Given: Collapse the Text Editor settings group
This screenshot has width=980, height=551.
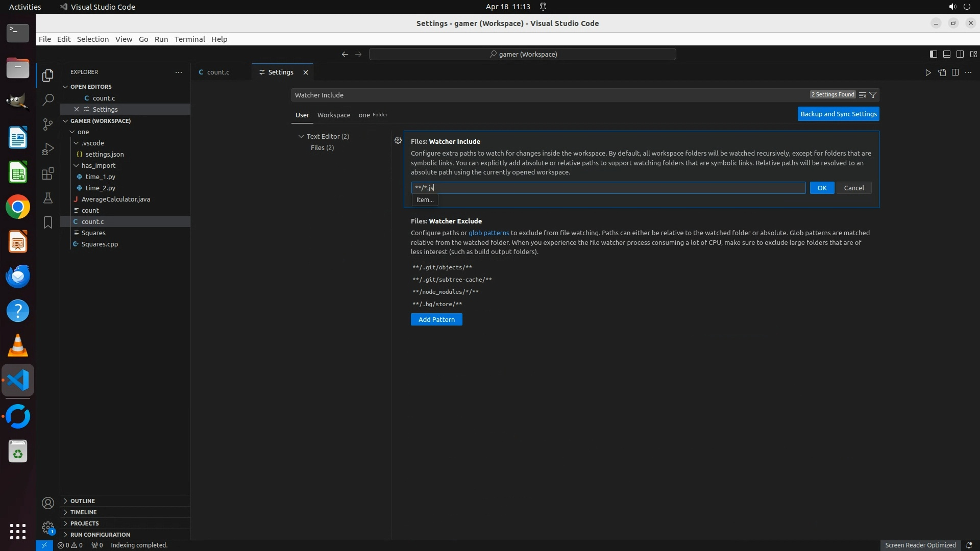Looking at the screenshot, I should click(x=301, y=136).
